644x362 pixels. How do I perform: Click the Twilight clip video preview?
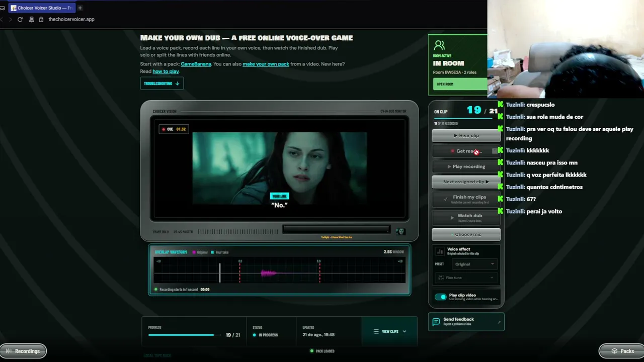coord(279,168)
